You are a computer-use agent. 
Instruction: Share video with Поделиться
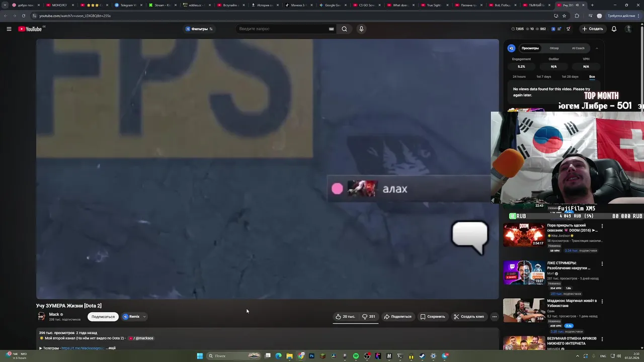point(397,317)
